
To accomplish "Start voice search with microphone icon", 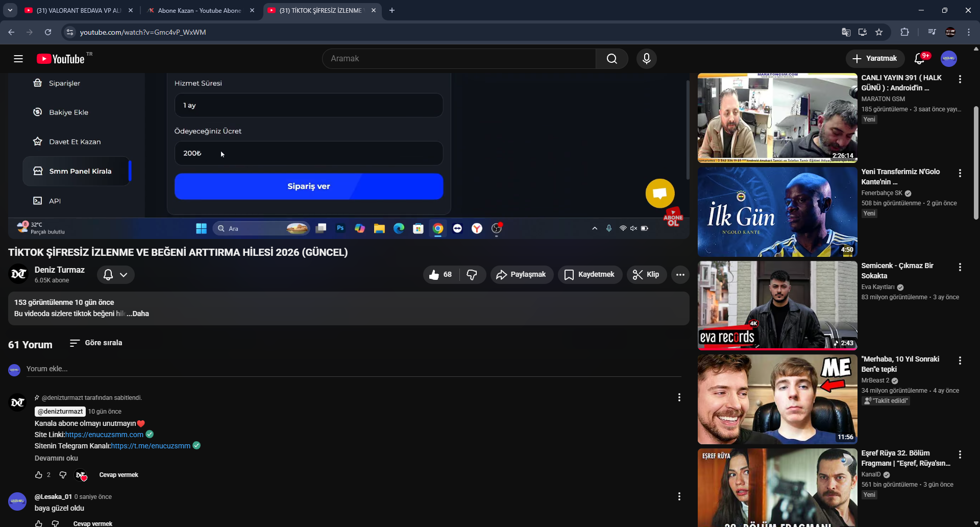I will [x=646, y=59].
